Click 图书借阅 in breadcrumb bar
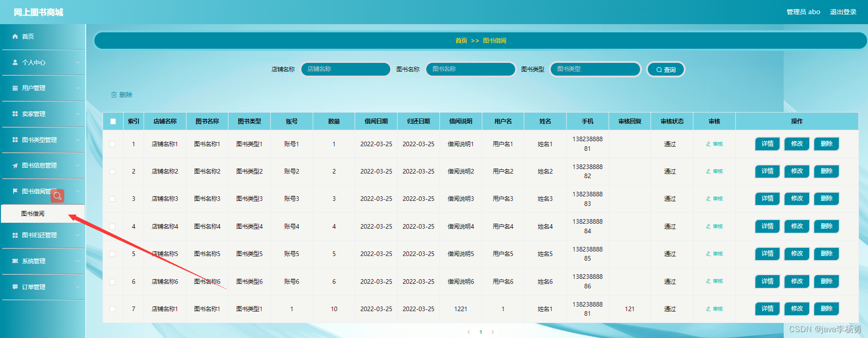The width and height of the screenshot is (868, 338). coord(495,41)
